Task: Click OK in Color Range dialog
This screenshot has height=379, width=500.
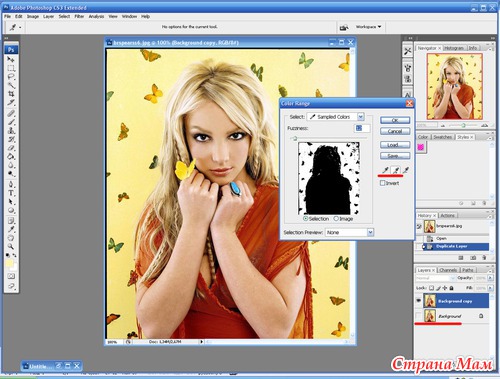Action: click(x=395, y=120)
